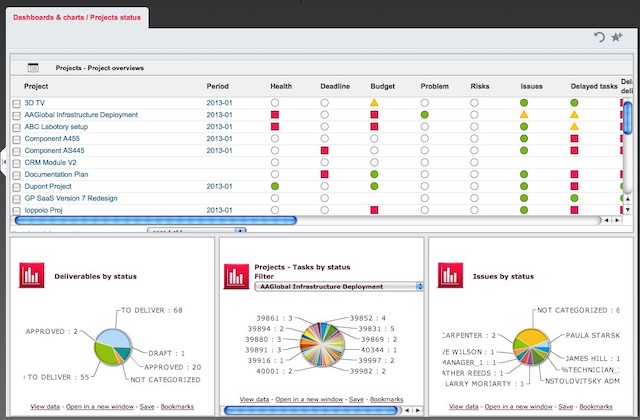
Task: Click the yellow Issues triangle for AAGlobal Infrastructure Deployment
Action: 524,115
